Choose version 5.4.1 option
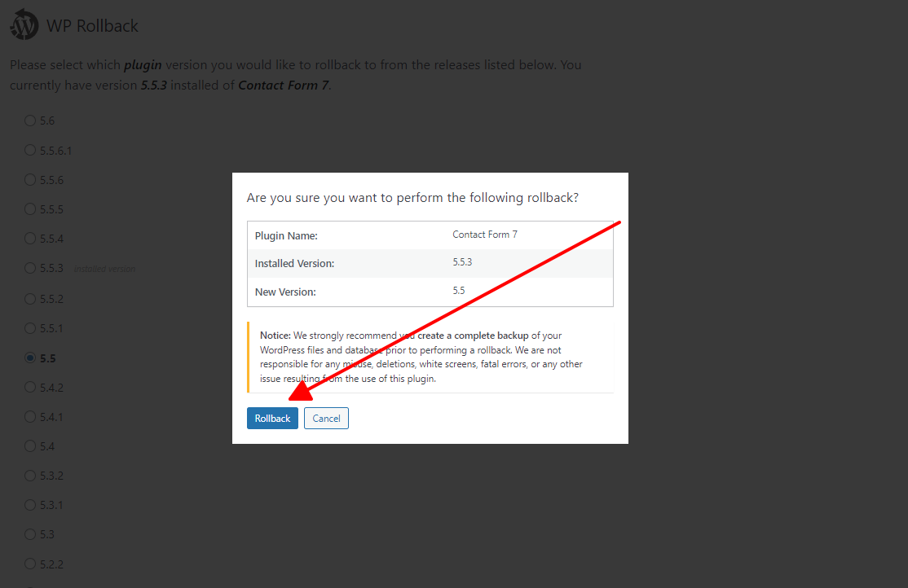This screenshot has width=908, height=588. [30, 417]
